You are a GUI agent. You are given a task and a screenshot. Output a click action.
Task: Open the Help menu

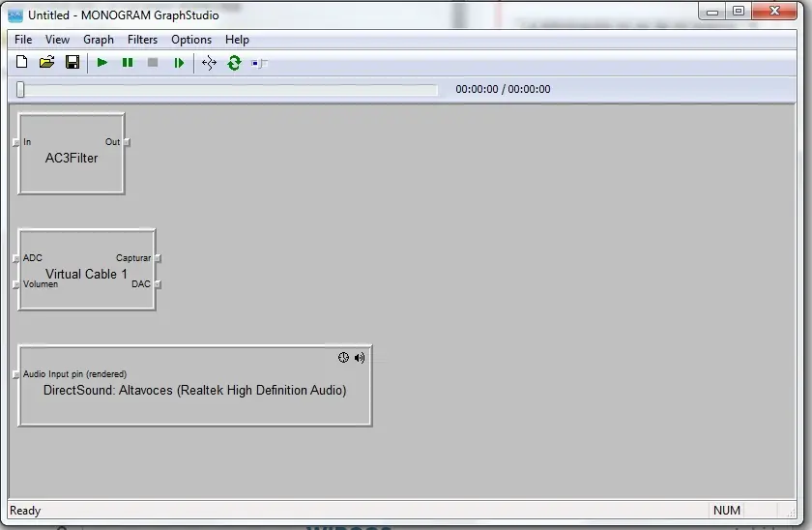pyautogui.click(x=237, y=40)
